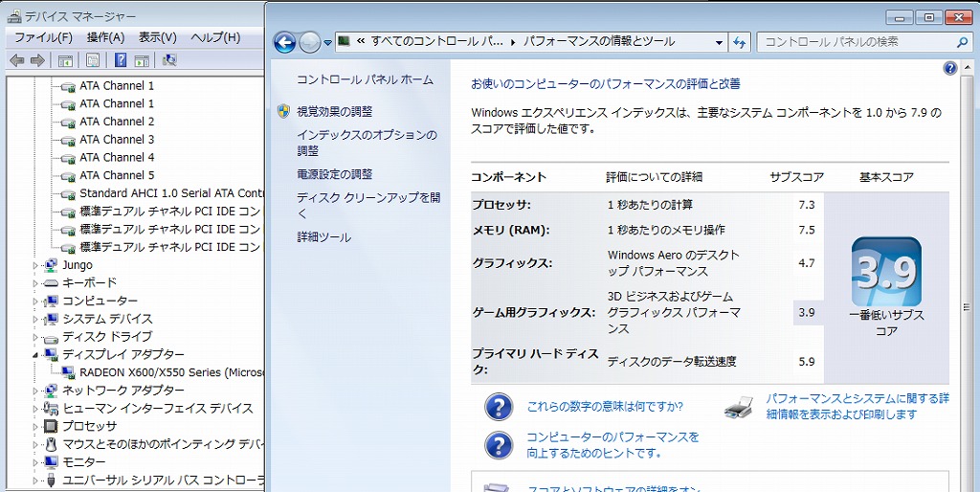This screenshot has width=980, height=492.
Task: Open the Properties icon in Device Manager toolbar
Action: (93, 60)
